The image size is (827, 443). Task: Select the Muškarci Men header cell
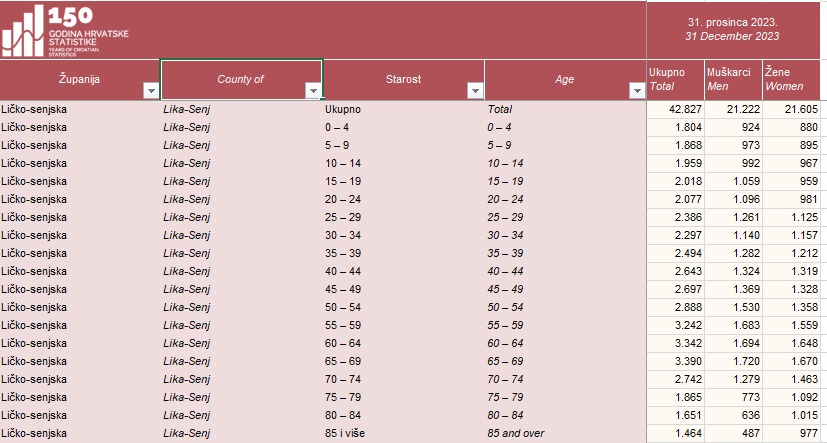click(734, 80)
